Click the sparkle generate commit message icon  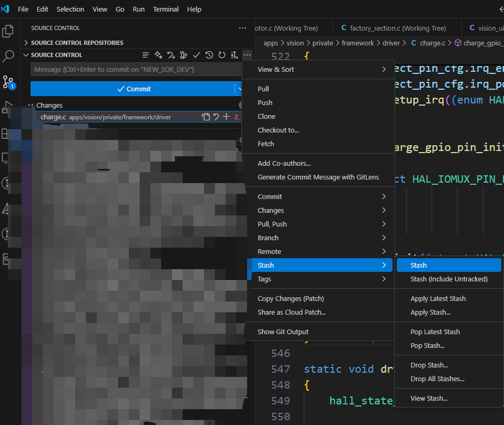coord(158,54)
